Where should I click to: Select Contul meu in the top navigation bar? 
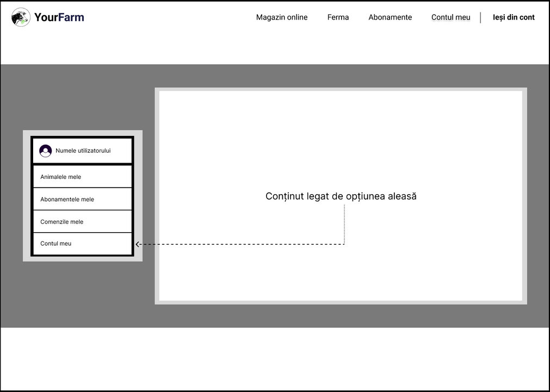pyautogui.click(x=450, y=17)
